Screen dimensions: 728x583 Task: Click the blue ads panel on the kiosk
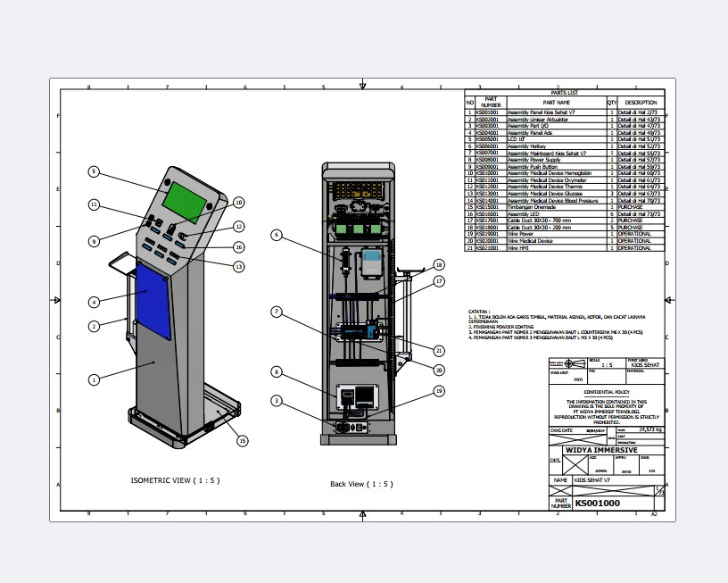click(x=153, y=302)
